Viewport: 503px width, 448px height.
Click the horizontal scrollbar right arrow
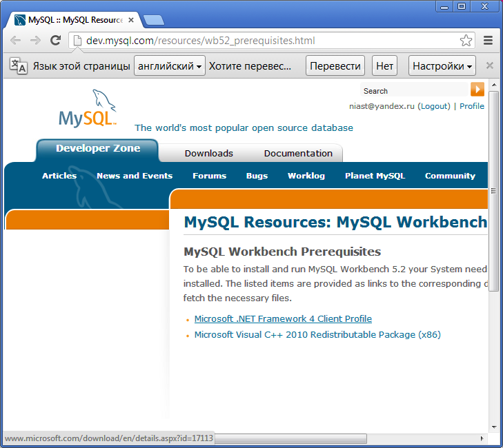(482, 438)
